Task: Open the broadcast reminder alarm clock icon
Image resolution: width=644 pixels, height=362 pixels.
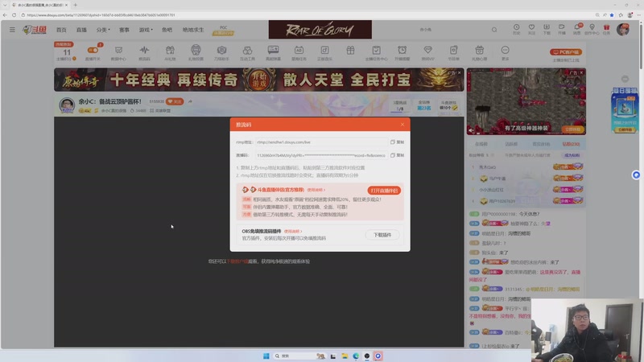Action: point(402,51)
